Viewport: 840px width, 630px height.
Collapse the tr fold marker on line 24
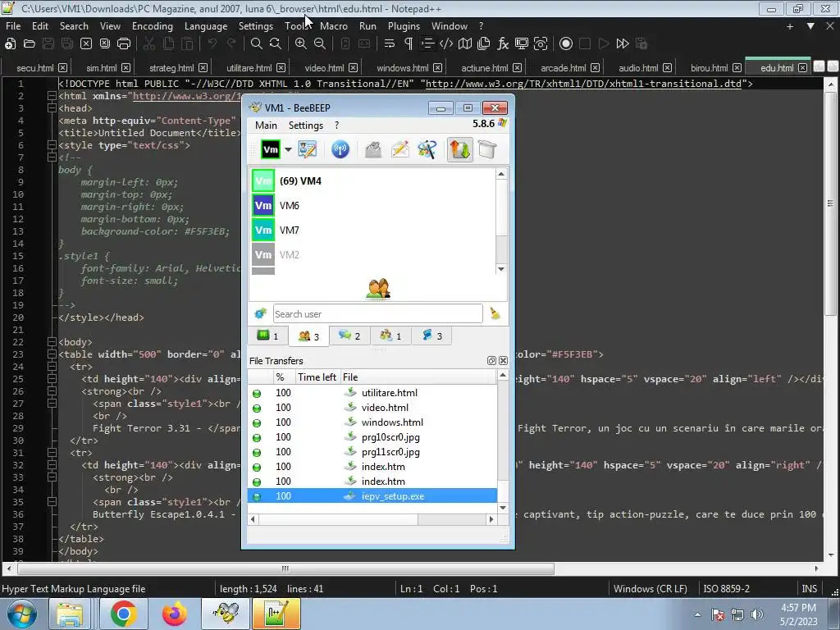click(x=52, y=367)
